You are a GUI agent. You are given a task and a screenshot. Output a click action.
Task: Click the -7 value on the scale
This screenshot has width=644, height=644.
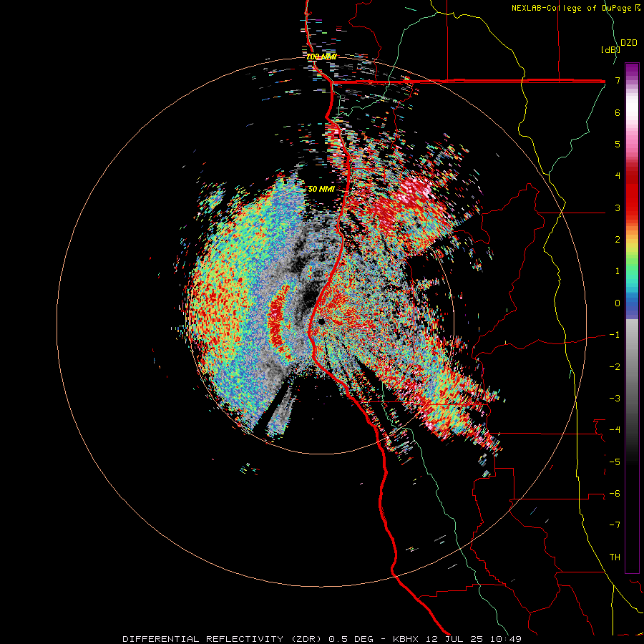pyautogui.click(x=615, y=525)
